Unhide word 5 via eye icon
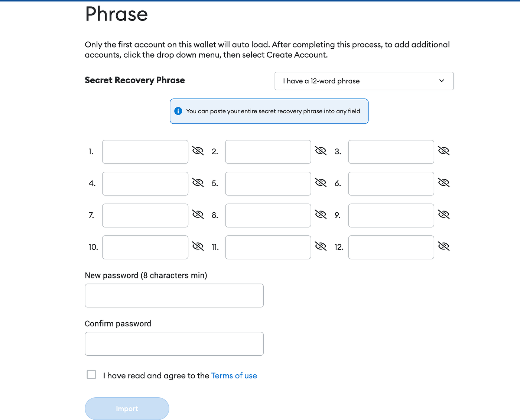Viewport: 520px width, 420px height. click(x=321, y=183)
